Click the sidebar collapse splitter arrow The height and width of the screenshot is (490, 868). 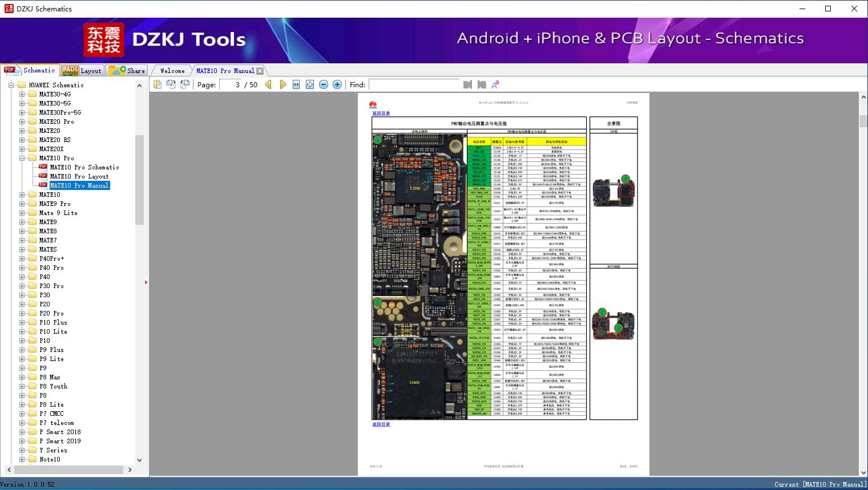tap(146, 282)
